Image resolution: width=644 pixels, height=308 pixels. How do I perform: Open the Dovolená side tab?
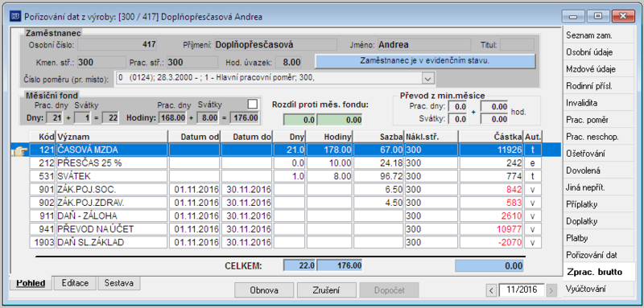tap(598, 170)
